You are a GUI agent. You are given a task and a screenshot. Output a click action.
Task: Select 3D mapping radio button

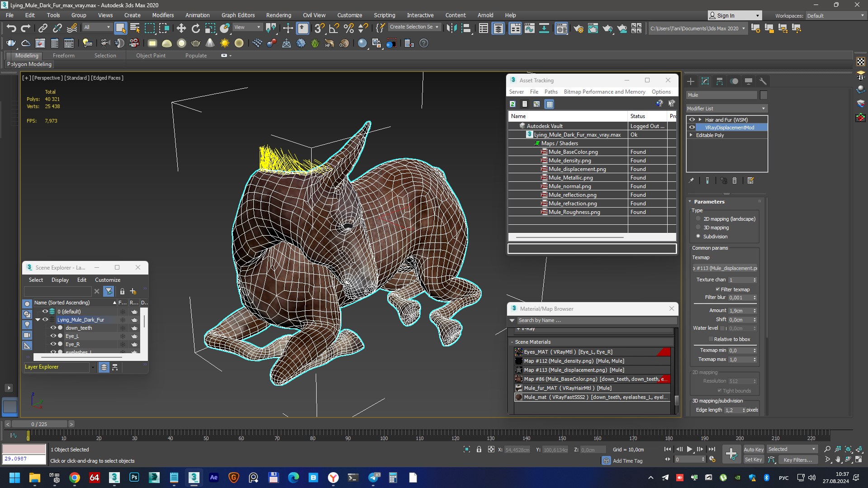click(698, 227)
